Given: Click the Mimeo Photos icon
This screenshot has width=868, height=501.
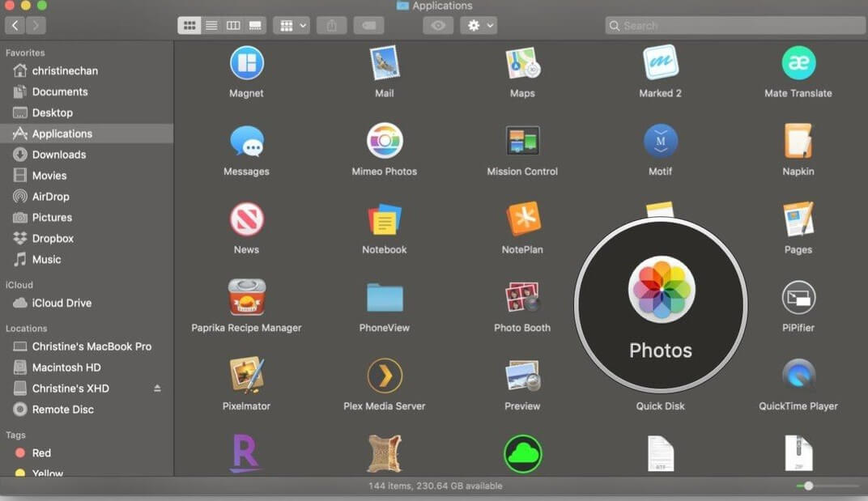Looking at the screenshot, I should click(384, 141).
